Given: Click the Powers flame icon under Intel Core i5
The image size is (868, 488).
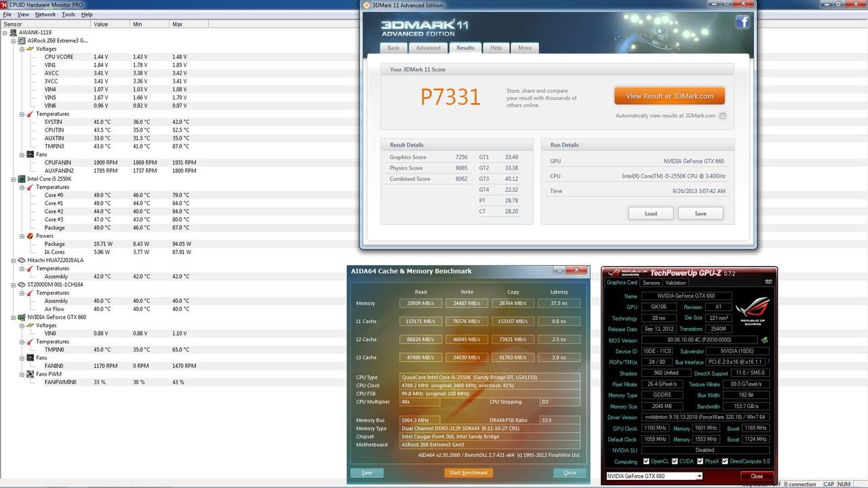Looking at the screenshot, I should point(30,236).
